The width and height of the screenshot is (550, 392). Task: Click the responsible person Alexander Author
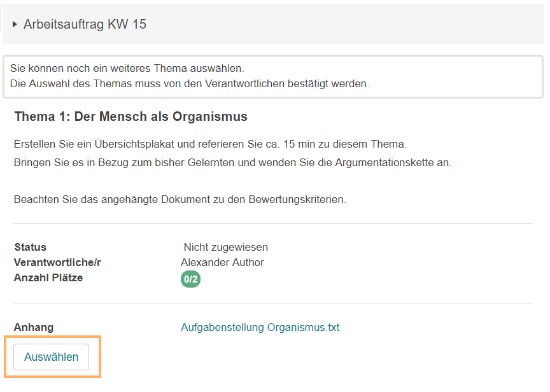(222, 263)
